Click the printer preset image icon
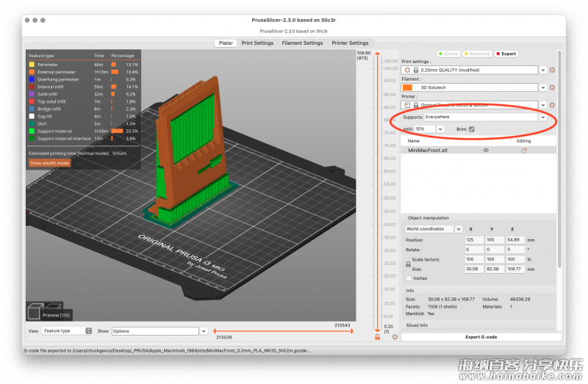 click(x=407, y=105)
